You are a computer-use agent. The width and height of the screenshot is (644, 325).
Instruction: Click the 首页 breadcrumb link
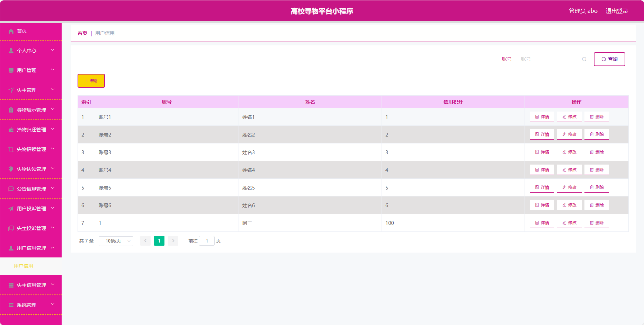pos(82,33)
